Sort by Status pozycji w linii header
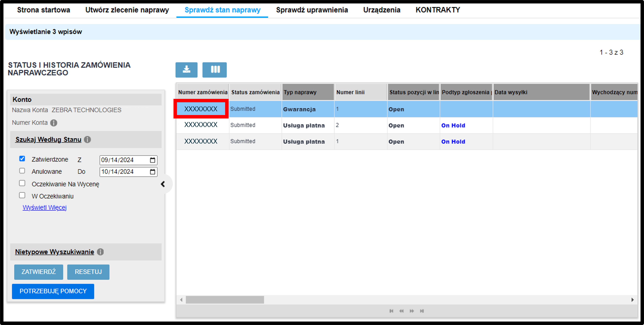The width and height of the screenshot is (644, 325). tap(414, 92)
